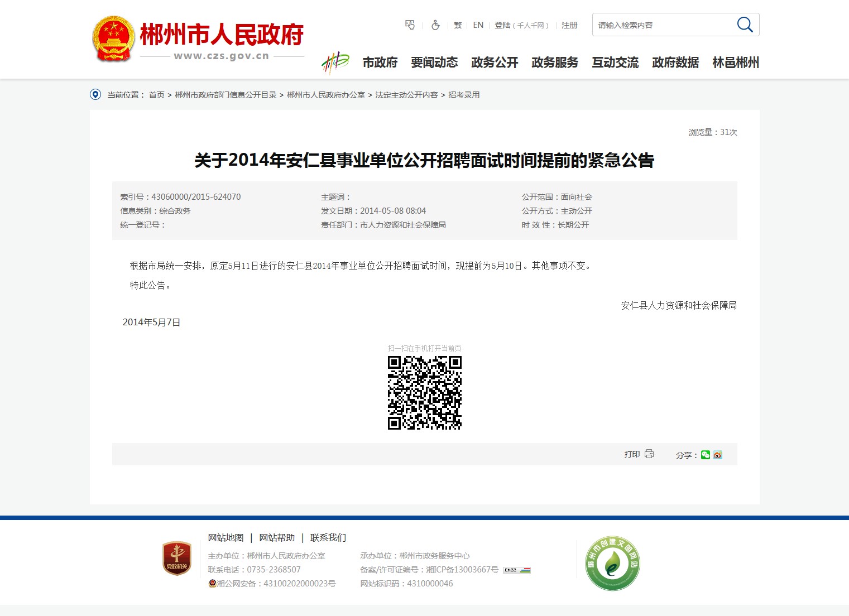The image size is (849, 616).
Task: Switch the site language to EN
Action: (478, 25)
